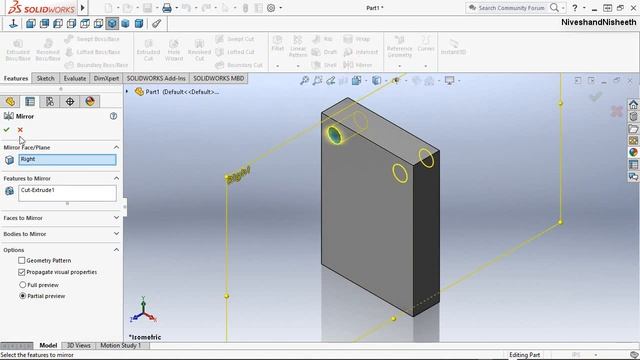
Task: Open File Explorer folder icon in task pane
Action: pyautogui.click(x=633, y=129)
